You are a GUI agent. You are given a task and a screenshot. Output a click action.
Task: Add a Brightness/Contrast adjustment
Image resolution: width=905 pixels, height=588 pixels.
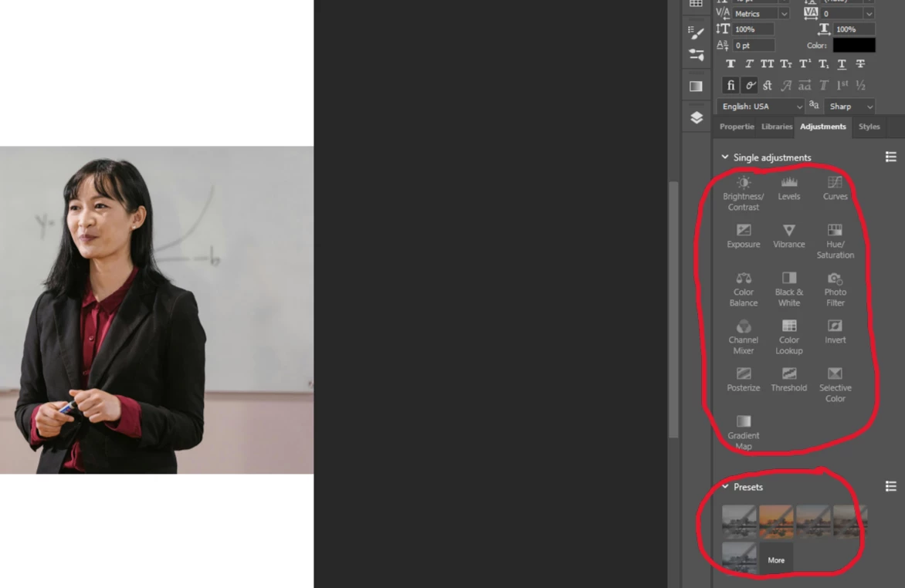point(744,194)
